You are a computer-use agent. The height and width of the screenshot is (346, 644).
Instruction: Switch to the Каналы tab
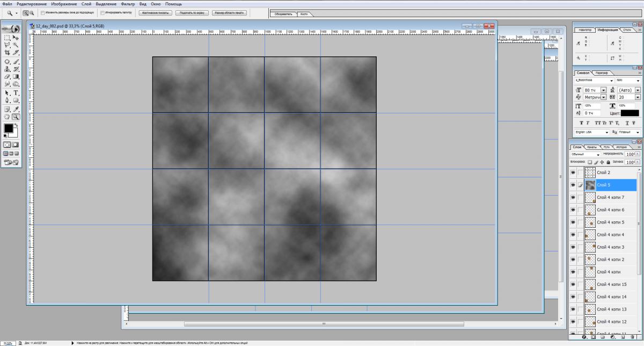(x=592, y=147)
